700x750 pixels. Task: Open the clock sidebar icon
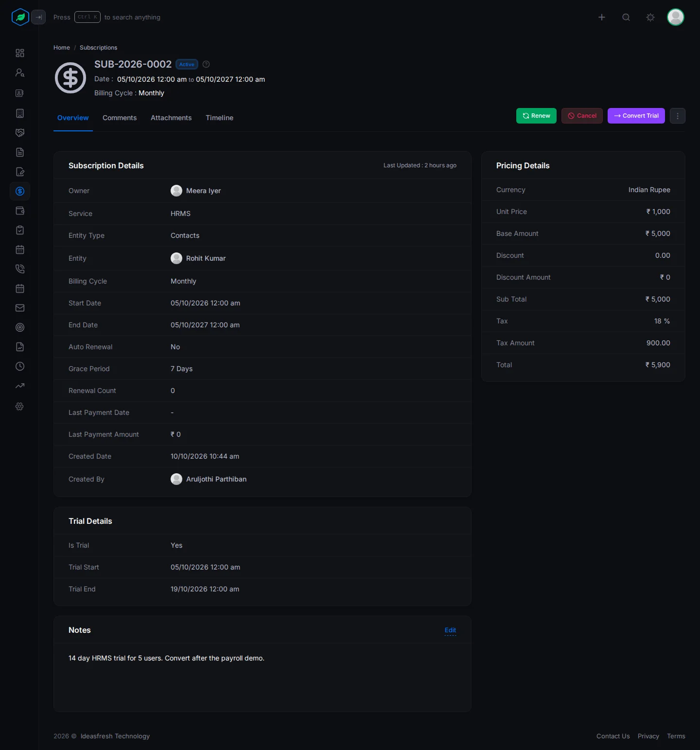[20, 366]
